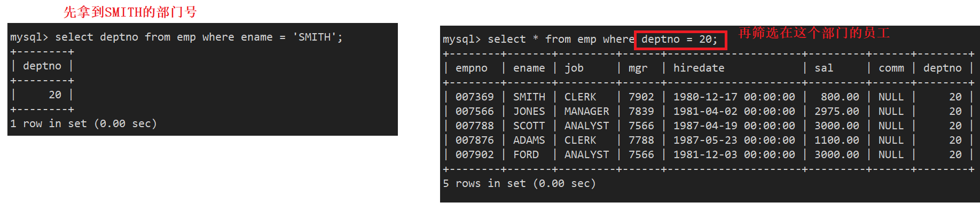
Task: Click the JONES name cell
Action: [529, 112]
